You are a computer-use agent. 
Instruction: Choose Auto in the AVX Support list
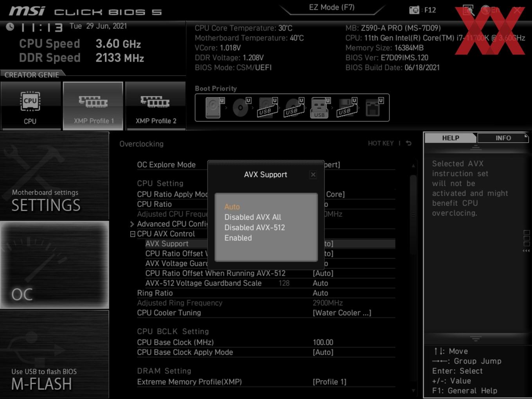(x=232, y=207)
